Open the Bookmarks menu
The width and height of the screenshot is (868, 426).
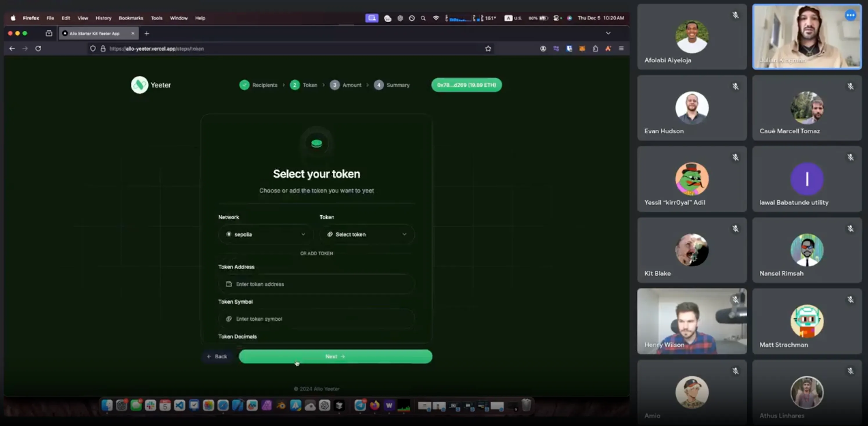(131, 18)
